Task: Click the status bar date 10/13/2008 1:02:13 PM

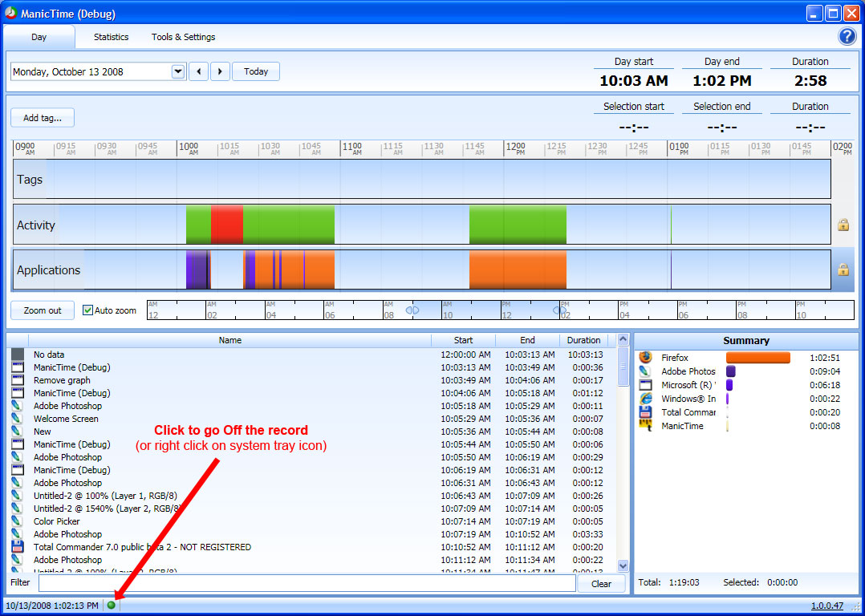Action: (x=52, y=606)
